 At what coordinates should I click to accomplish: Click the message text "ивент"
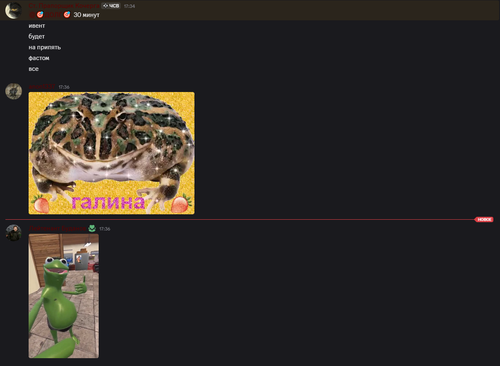(x=37, y=26)
